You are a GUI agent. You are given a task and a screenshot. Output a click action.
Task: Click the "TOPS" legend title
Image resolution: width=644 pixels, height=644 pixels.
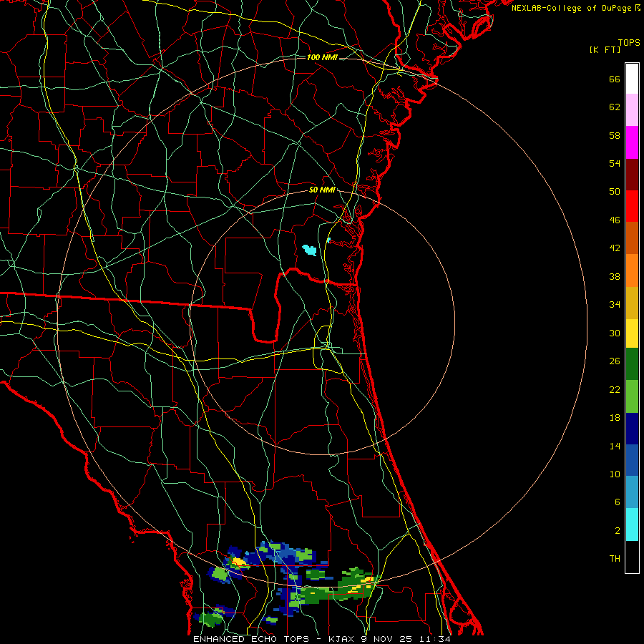coord(629,43)
